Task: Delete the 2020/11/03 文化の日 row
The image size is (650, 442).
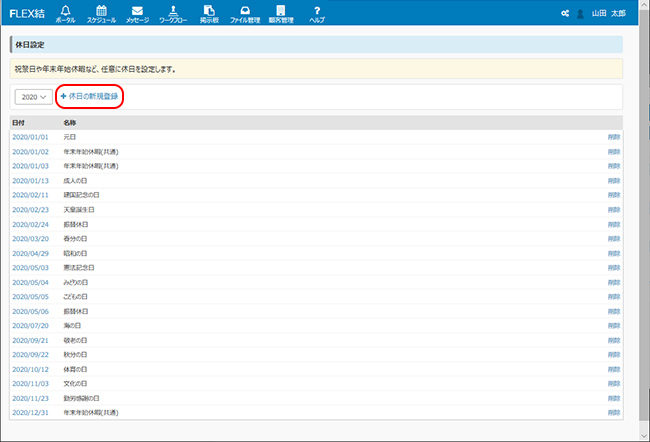Action: pyautogui.click(x=614, y=384)
